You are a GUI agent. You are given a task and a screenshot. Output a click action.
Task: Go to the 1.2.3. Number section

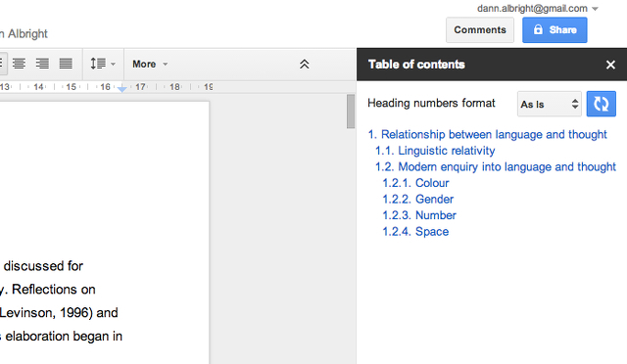[419, 215]
